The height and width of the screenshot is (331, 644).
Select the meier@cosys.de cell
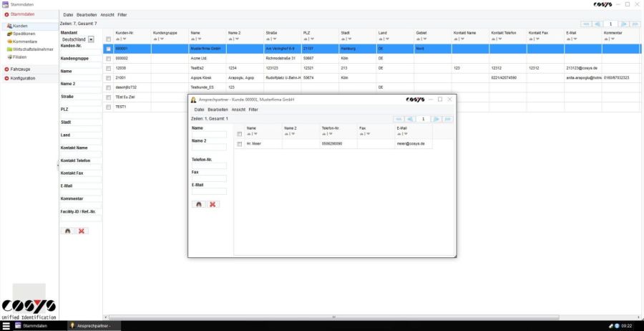[414, 144]
